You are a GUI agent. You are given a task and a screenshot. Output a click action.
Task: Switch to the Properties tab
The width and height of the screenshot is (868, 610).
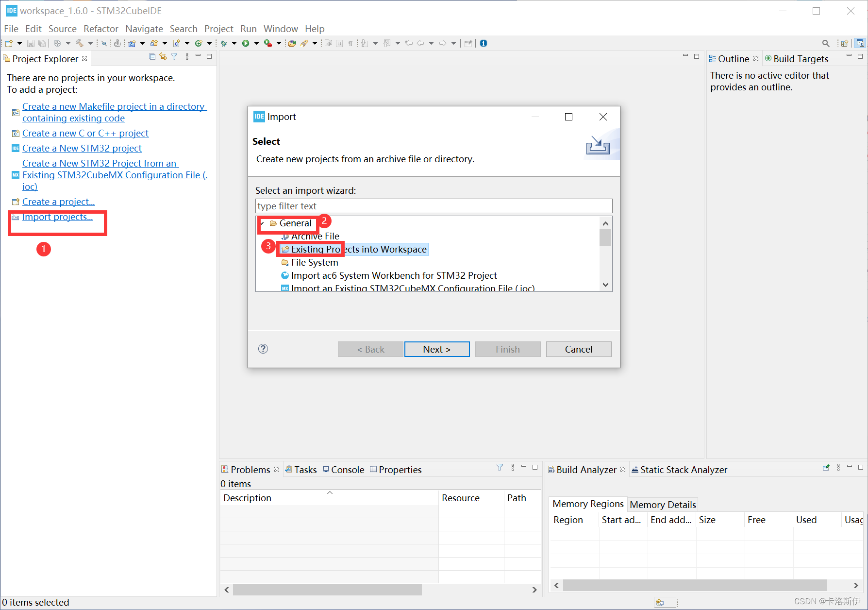coord(396,470)
